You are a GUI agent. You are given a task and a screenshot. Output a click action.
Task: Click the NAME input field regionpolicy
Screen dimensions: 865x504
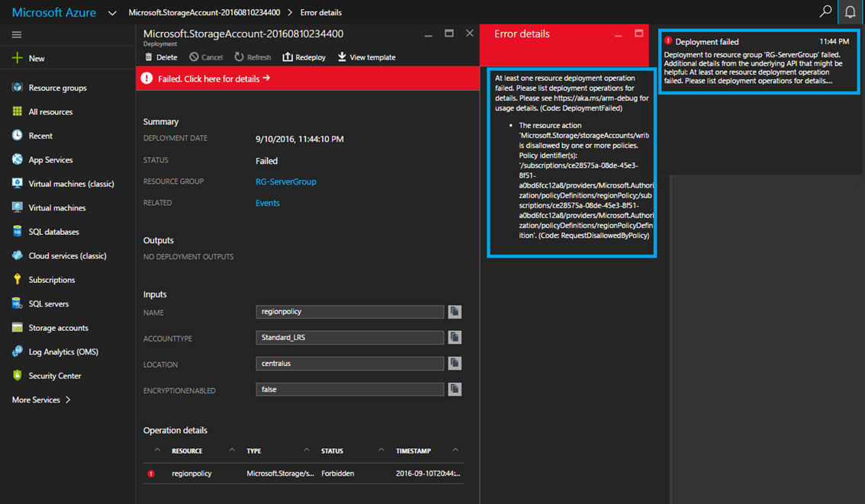350,312
